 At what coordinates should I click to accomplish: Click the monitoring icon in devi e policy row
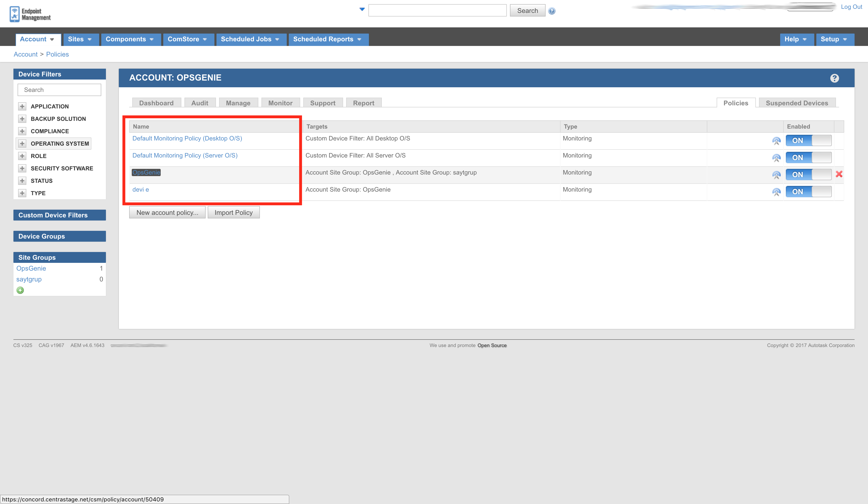pyautogui.click(x=776, y=192)
